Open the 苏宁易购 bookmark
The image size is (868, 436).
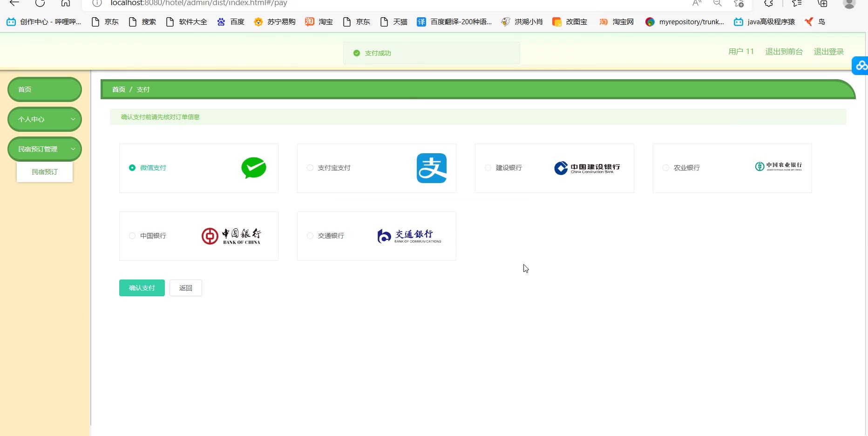pos(275,22)
